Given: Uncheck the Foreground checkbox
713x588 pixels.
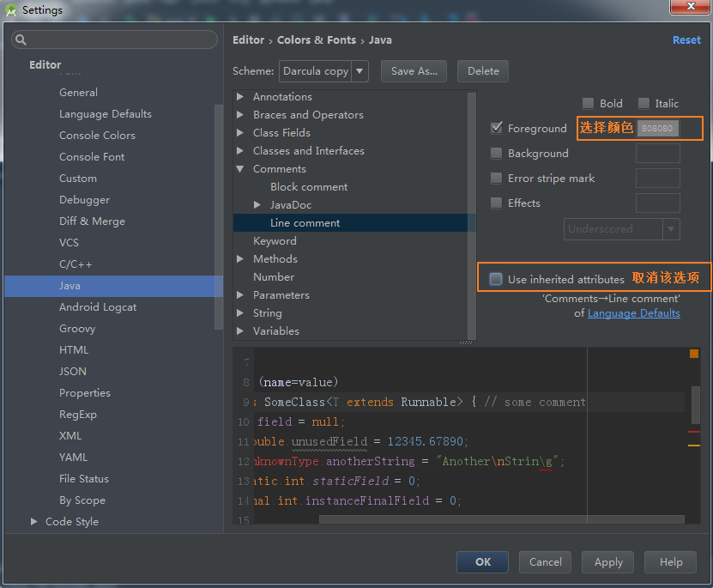Looking at the screenshot, I should 496,128.
